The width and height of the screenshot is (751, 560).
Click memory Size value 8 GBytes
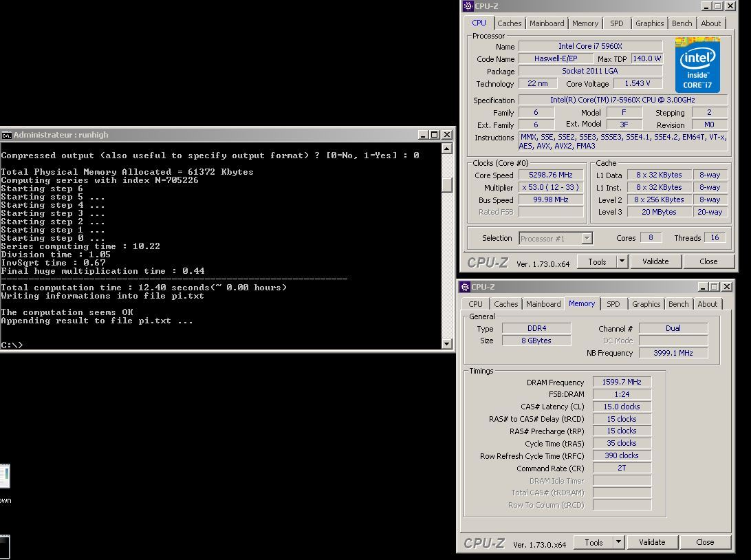click(536, 341)
